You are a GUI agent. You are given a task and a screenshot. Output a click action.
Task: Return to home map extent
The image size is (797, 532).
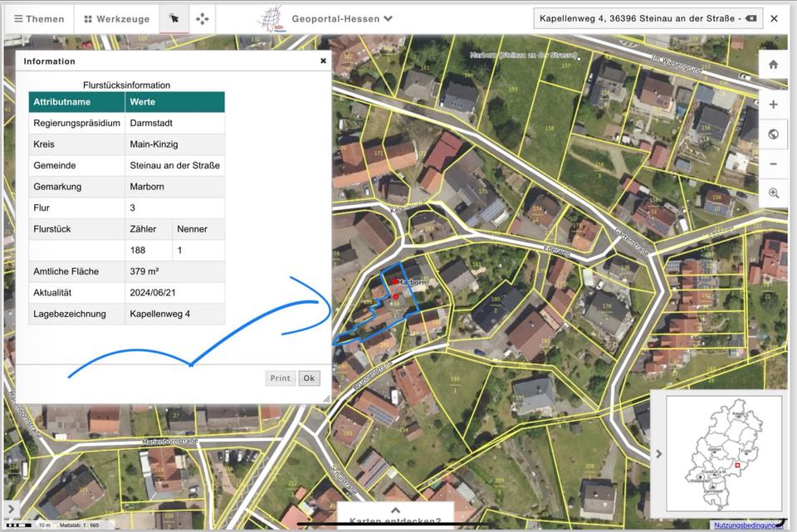click(x=773, y=65)
